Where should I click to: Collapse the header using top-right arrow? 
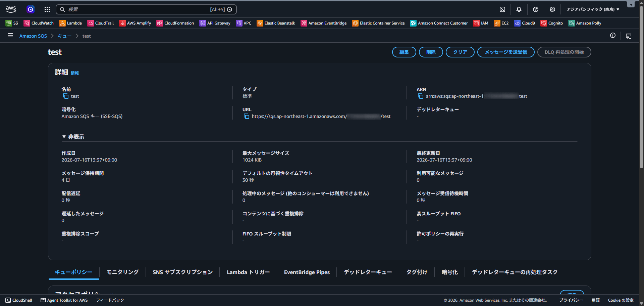[x=631, y=4]
